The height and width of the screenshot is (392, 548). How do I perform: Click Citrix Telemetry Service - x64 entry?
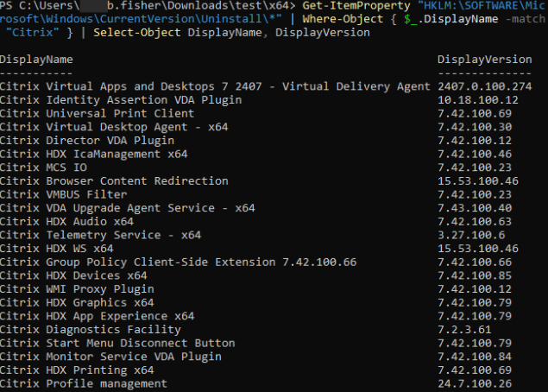click(100, 235)
